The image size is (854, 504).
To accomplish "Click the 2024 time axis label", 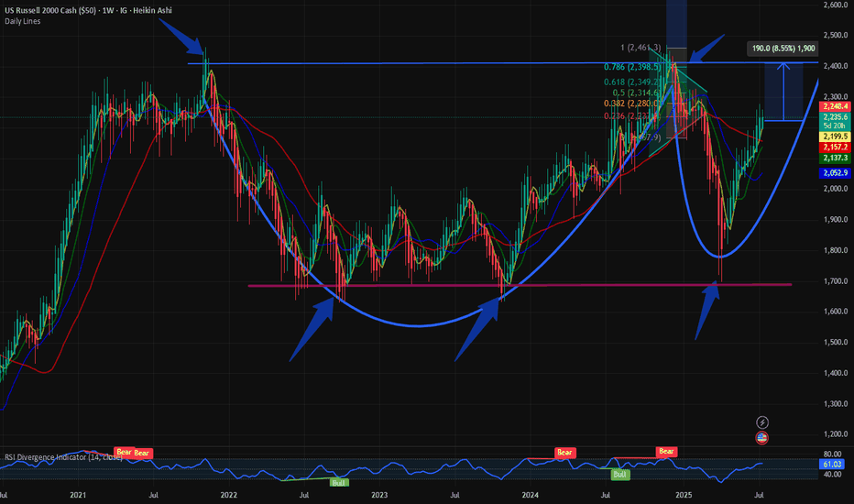I will 530,495.
